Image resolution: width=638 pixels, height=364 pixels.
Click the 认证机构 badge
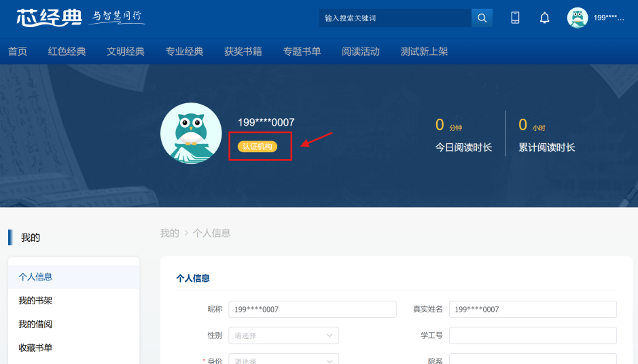click(258, 147)
